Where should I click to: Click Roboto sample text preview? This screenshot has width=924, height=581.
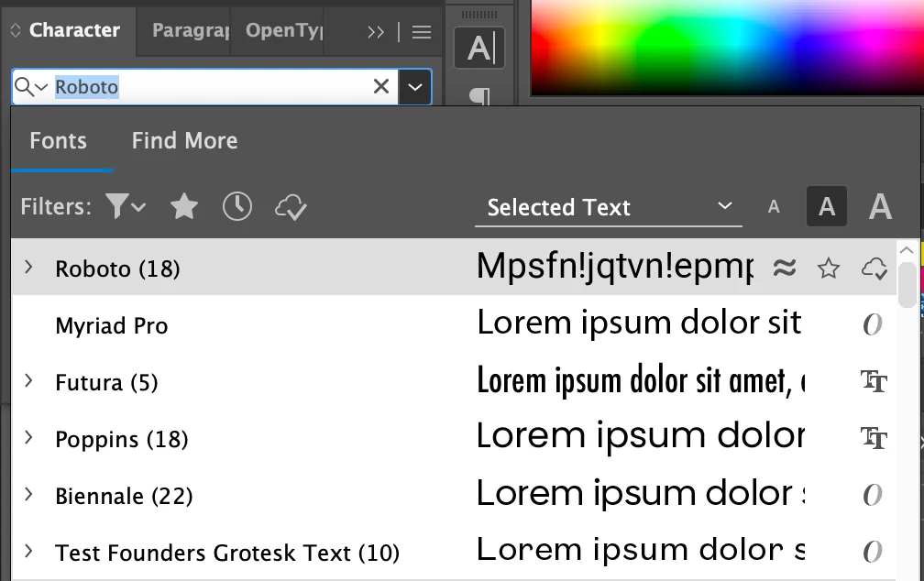tap(614, 267)
